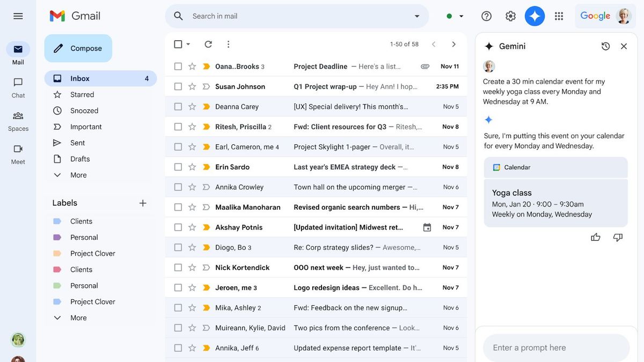Go to newer emails page arrow

(x=434, y=44)
